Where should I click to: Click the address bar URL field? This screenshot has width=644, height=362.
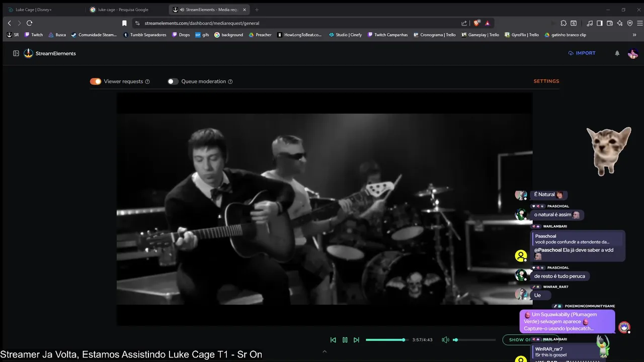tap(299, 23)
